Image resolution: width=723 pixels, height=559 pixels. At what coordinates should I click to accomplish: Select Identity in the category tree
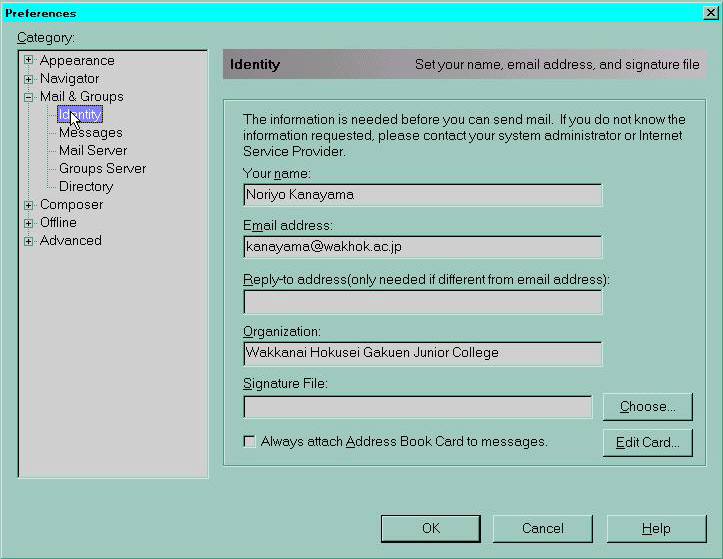point(80,115)
